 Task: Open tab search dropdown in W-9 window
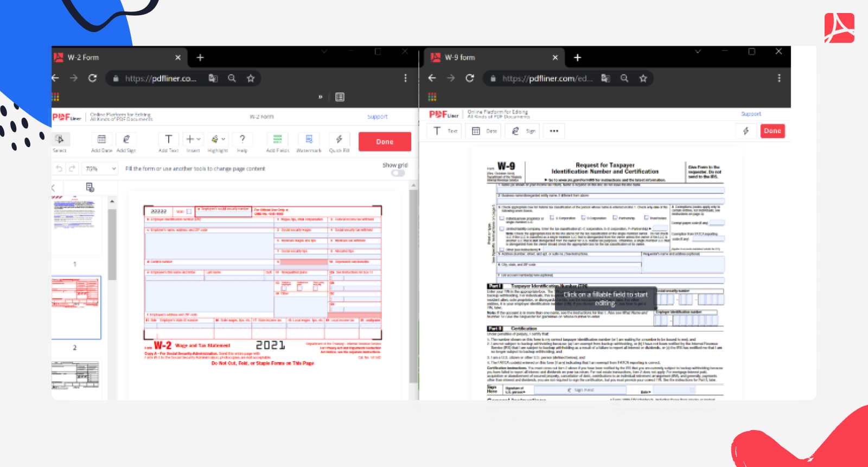(x=698, y=52)
